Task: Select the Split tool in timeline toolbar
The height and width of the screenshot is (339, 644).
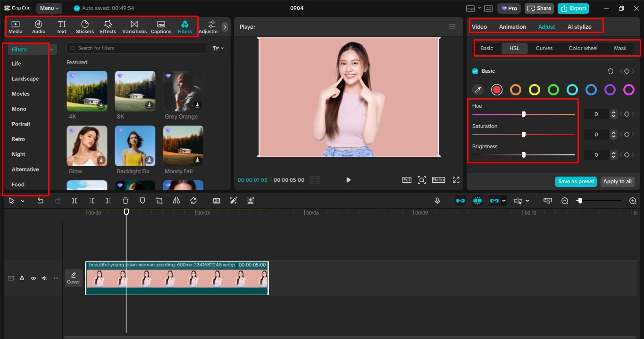Action: click(74, 200)
